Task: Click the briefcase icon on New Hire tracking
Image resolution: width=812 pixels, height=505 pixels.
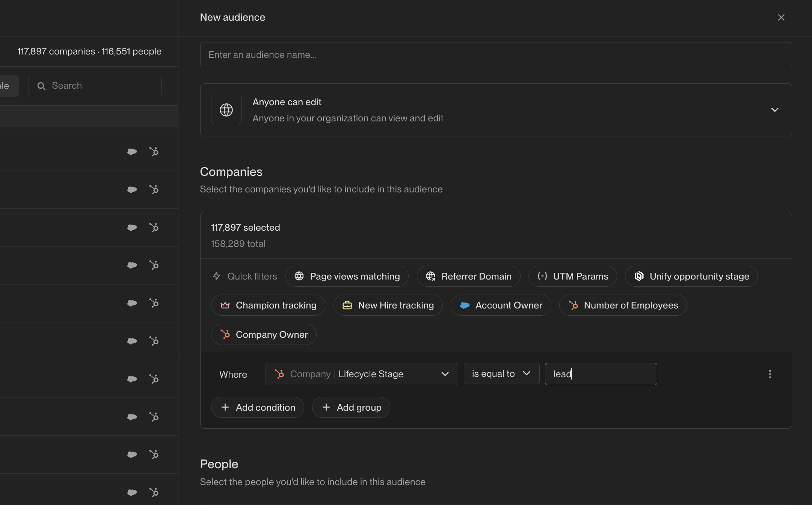Action: 347,305
